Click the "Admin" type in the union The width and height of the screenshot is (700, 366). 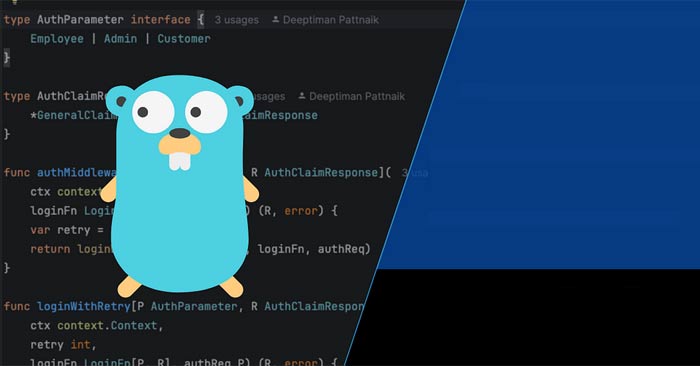(x=121, y=39)
